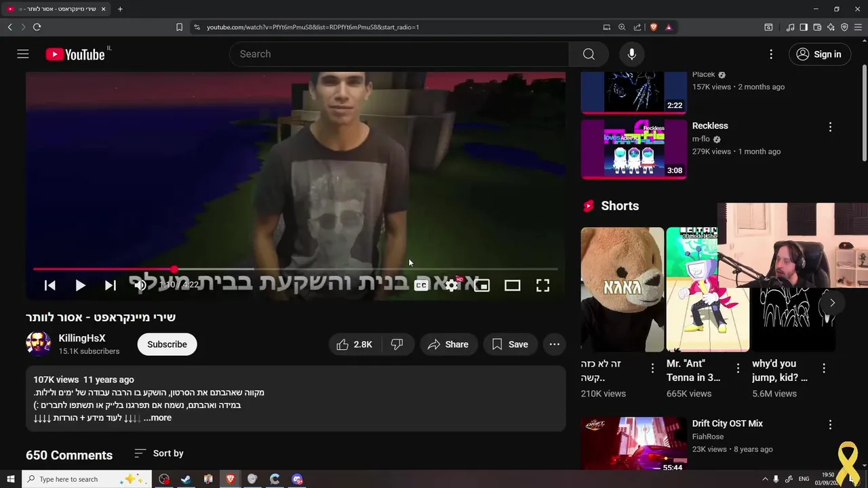
Task: Open options for why'd you jump Short
Action: pos(823,368)
